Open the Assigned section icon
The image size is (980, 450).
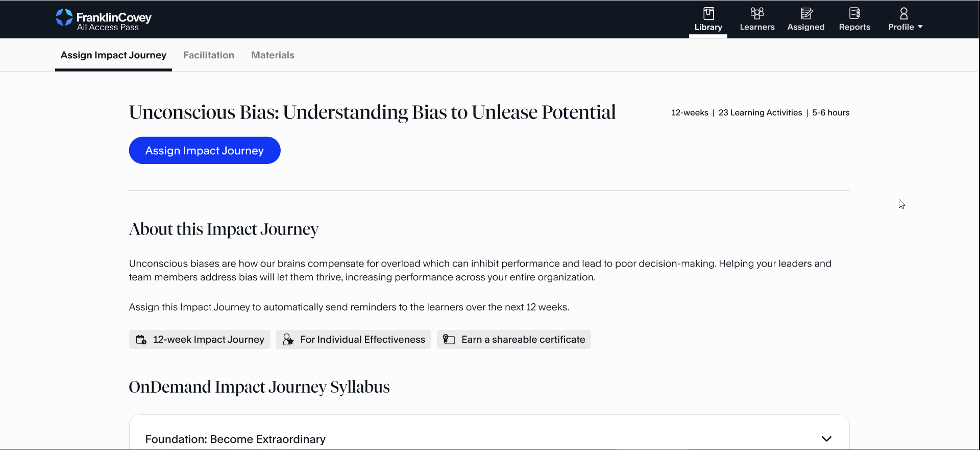coord(805,14)
